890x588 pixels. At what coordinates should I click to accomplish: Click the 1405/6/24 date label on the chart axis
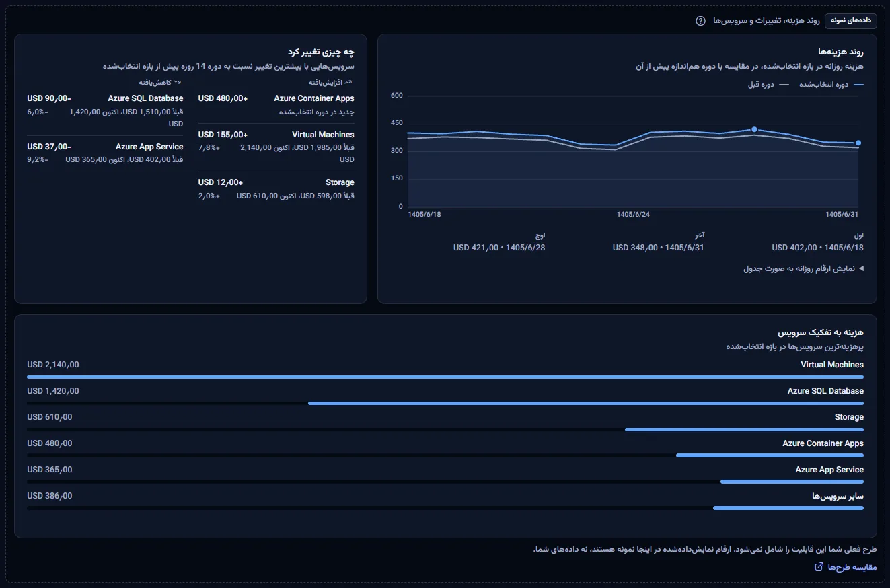[633, 215]
